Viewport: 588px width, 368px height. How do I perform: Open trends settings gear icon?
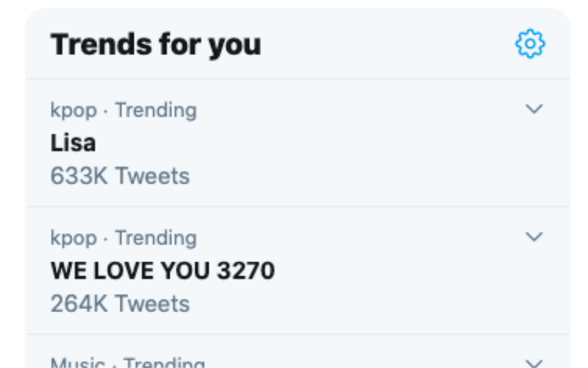point(529,45)
